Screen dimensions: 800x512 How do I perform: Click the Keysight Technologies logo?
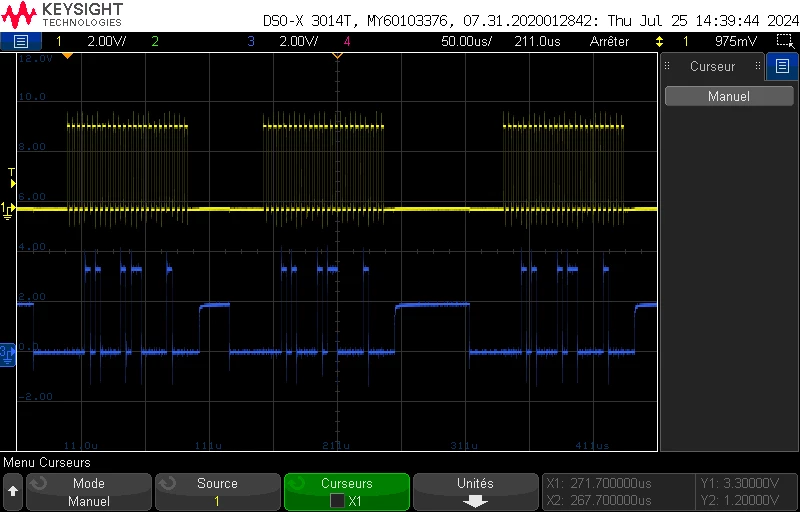coord(62,15)
